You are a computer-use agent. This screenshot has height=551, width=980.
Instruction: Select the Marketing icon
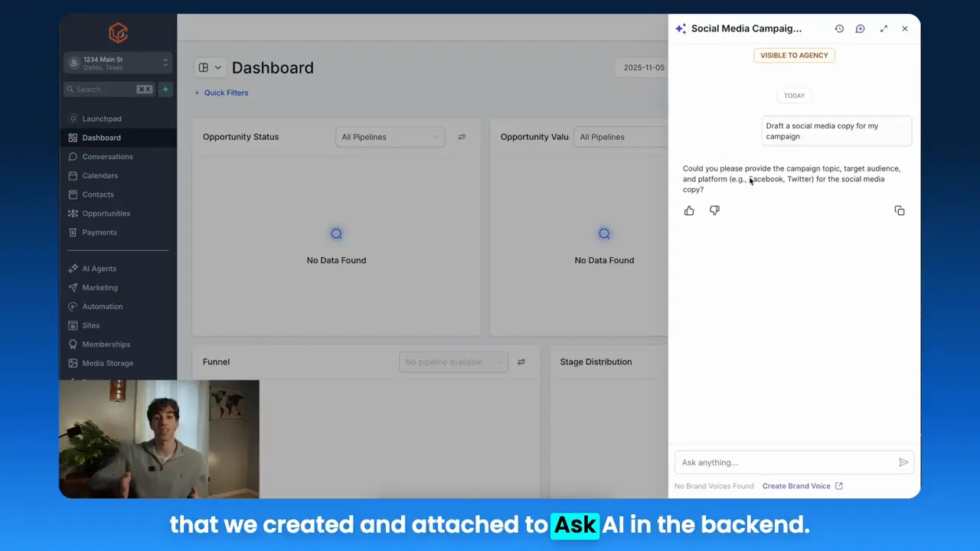[x=72, y=287]
